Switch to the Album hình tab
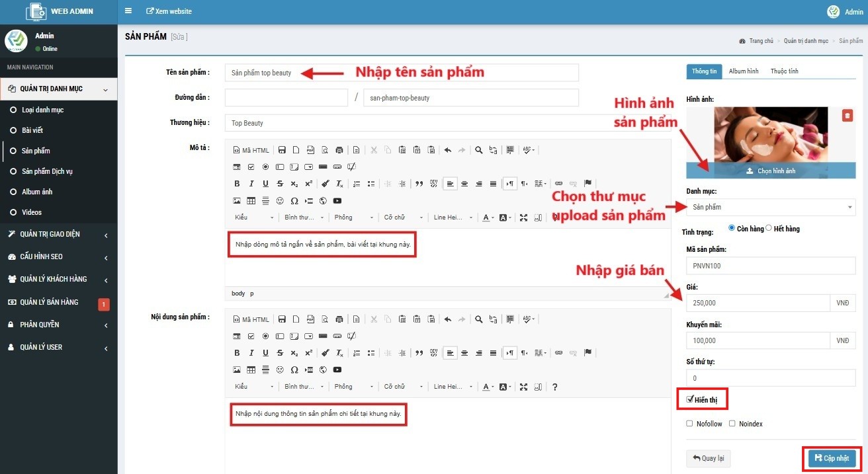This screenshot has width=868, height=474. [744, 71]
